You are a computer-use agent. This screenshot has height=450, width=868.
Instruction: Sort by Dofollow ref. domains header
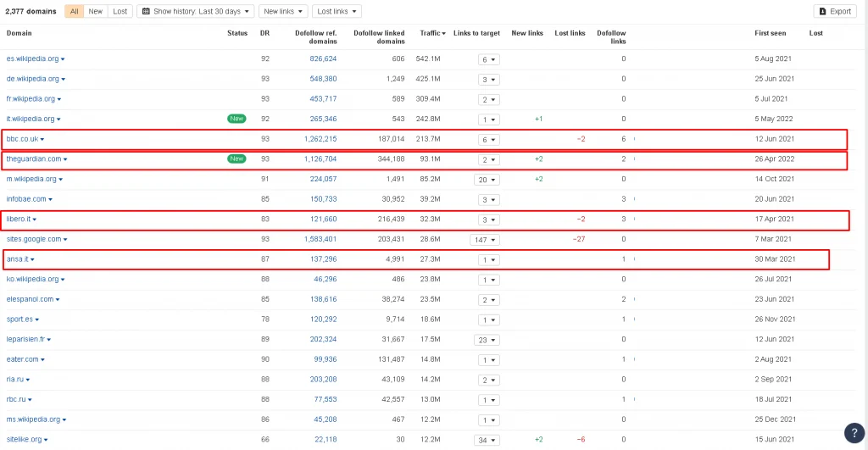click(315, 37)
